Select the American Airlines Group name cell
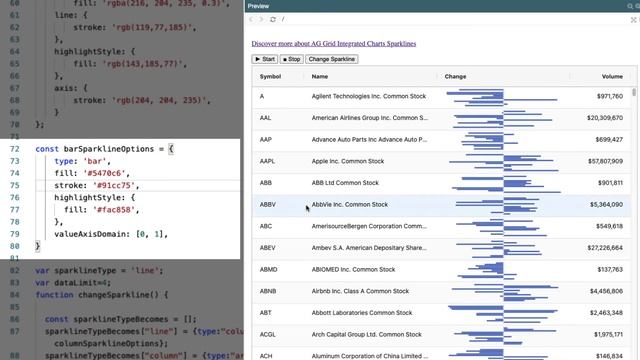The height and width of the screenshot is (360, 640). point(370,118)
